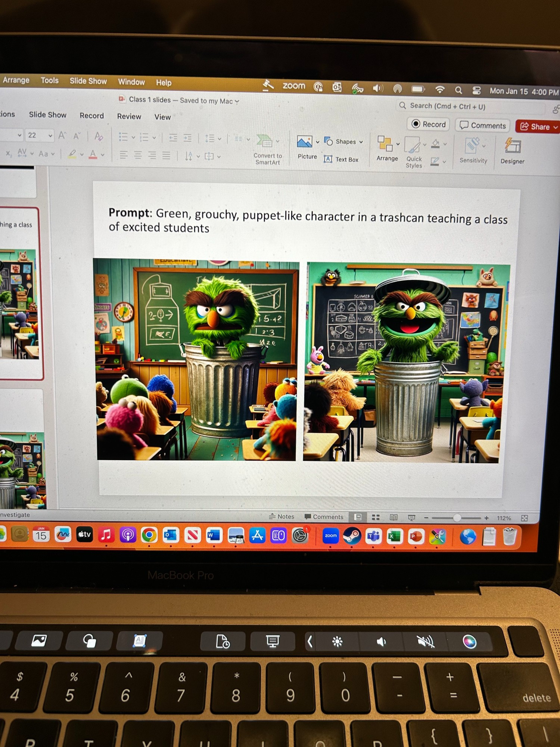This screenshot has height=747, width=560.
Task: Open the Slide Show ribbon tab
Action: [x=47, y=115]
